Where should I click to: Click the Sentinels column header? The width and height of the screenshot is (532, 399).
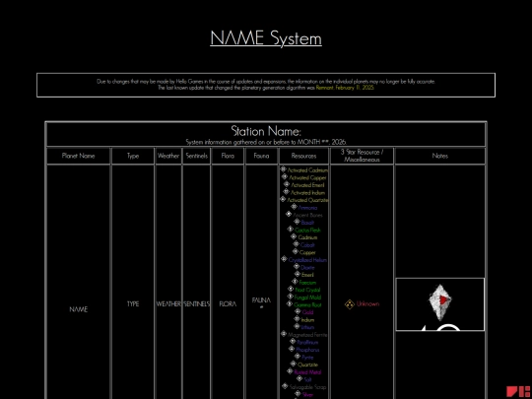click(197, 156)
